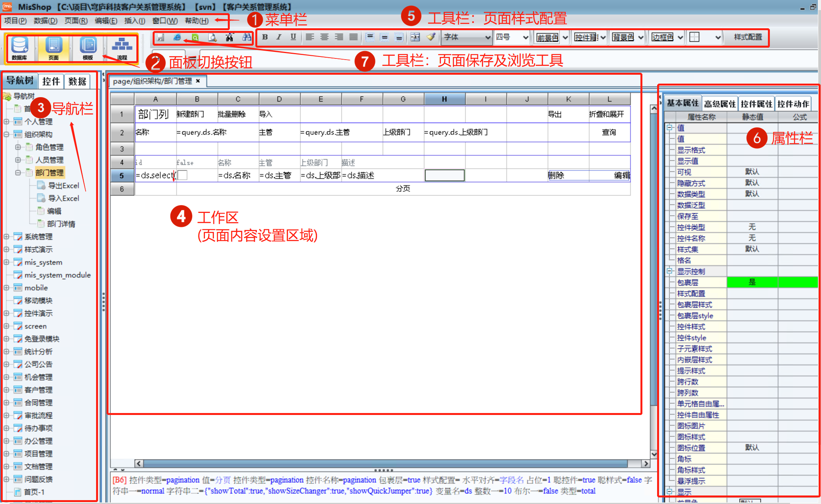Image resolution: width=821 pixels, height=504 pixels.
Task: Open page preview in Internet Explorer icon
Action: [177, 38]
